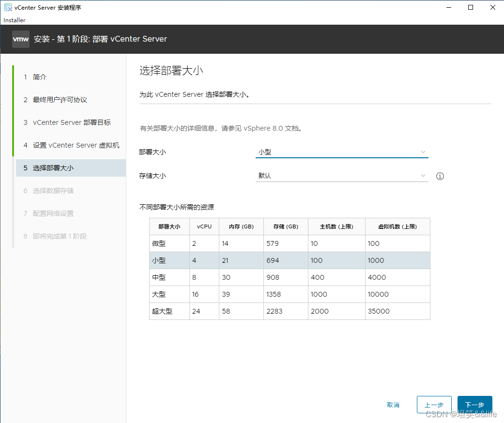Viewport: 504px width, 423px height.
Task: Click the 取消 button
Action: pos(393,405)
